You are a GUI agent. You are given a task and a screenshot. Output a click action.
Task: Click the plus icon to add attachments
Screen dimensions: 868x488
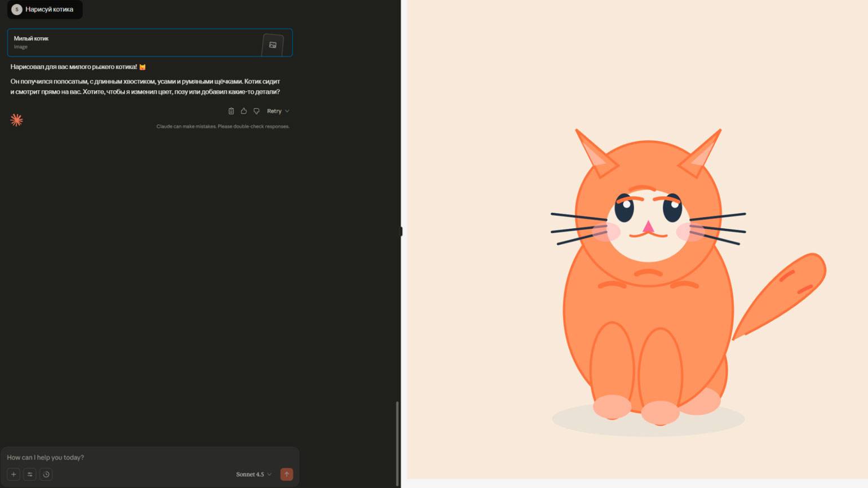[14, 474]
